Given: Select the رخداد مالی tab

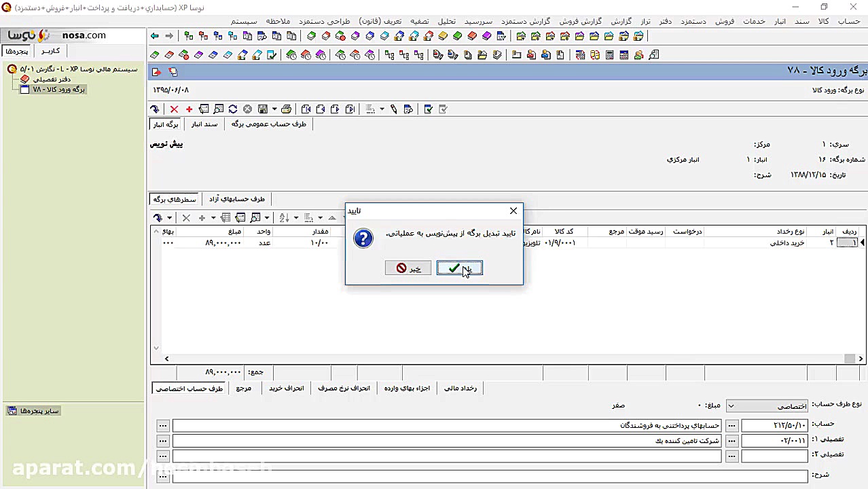Looking at the screenshot, I should [x=460, y=388].
